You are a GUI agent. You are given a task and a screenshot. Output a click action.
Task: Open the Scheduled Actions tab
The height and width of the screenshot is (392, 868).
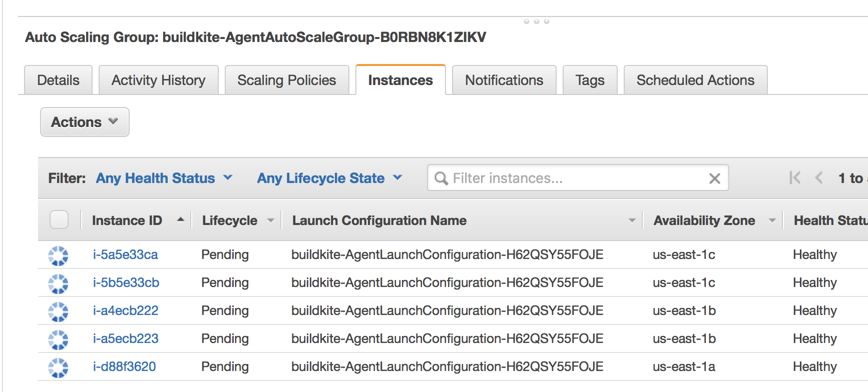(695, 80)
